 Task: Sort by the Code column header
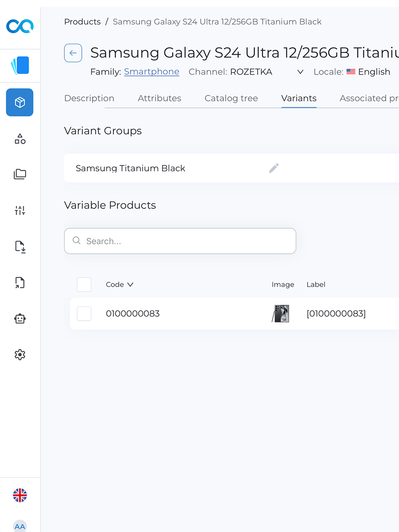point(119,284)
